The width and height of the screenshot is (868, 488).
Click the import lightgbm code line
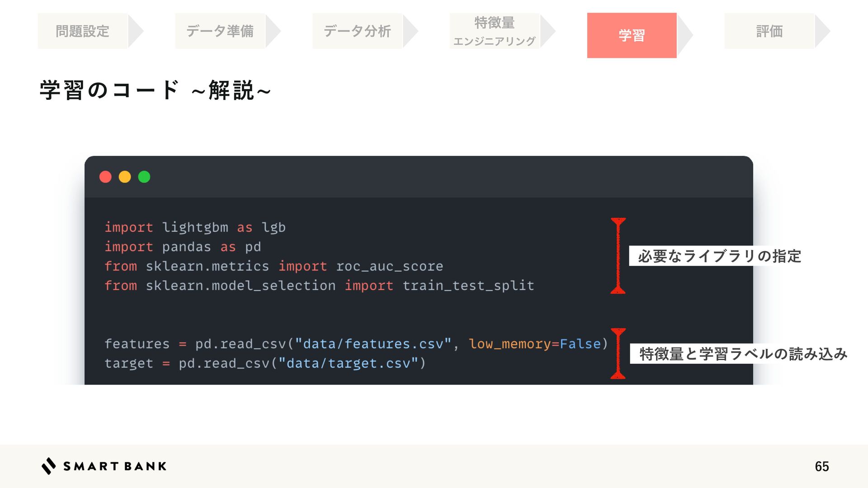click(x=195, y=227)
